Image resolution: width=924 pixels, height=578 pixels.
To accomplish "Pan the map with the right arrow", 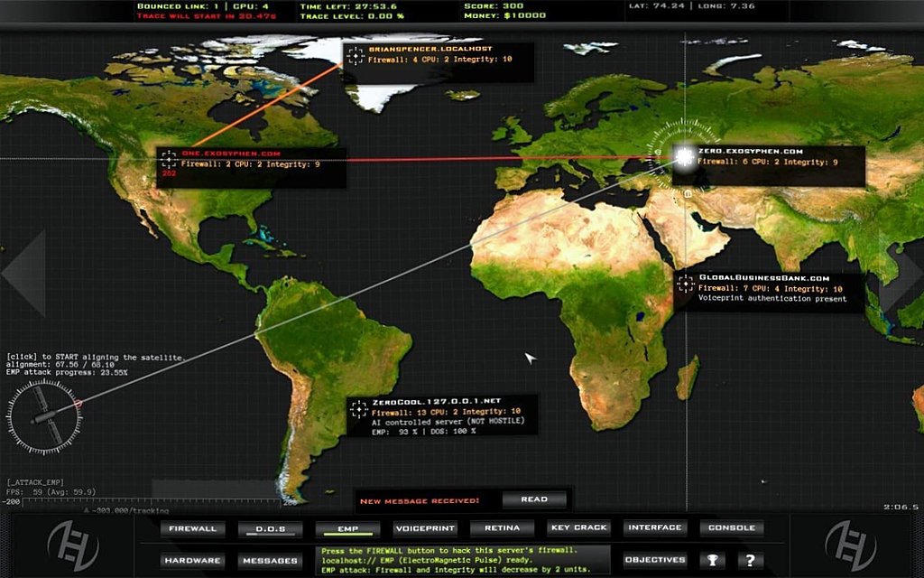I will pos(901,273).
